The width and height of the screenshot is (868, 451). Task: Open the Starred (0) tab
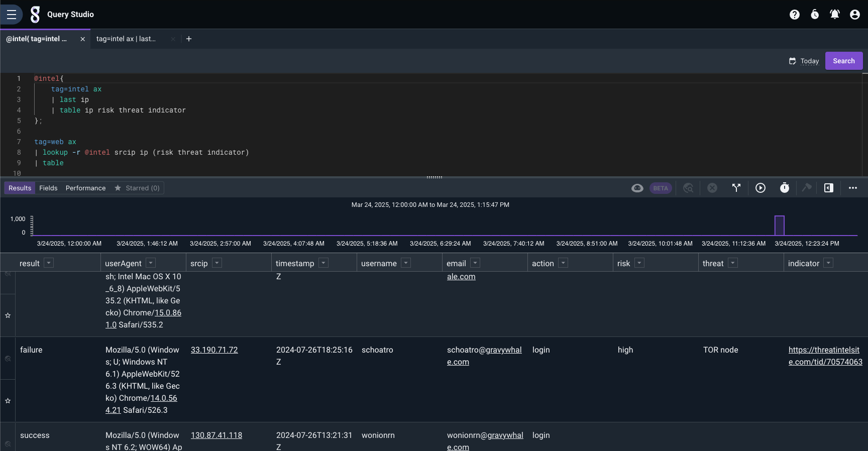pos(137,188)
